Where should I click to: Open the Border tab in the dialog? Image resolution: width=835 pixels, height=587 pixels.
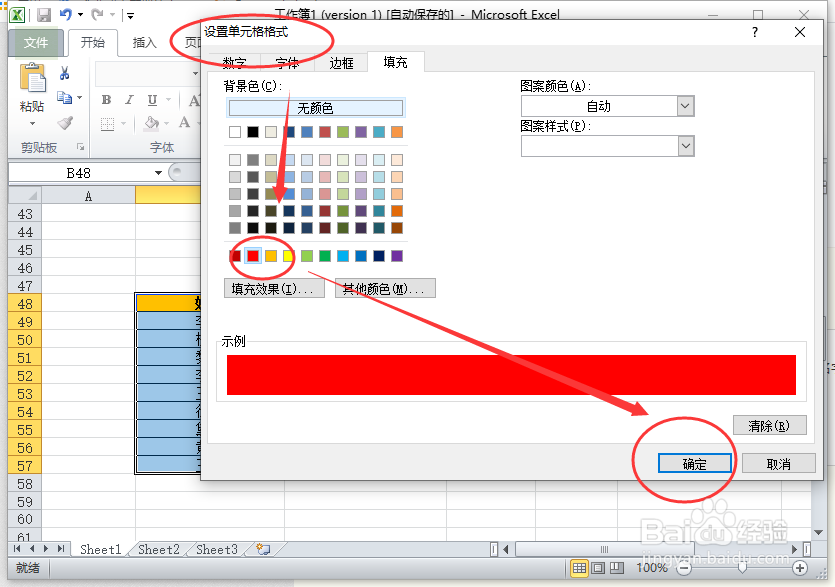coord(341,63)
